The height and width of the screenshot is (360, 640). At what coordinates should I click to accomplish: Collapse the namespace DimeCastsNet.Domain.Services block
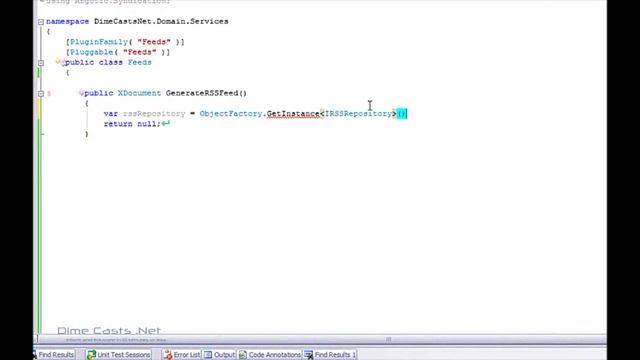coord(41,22)
